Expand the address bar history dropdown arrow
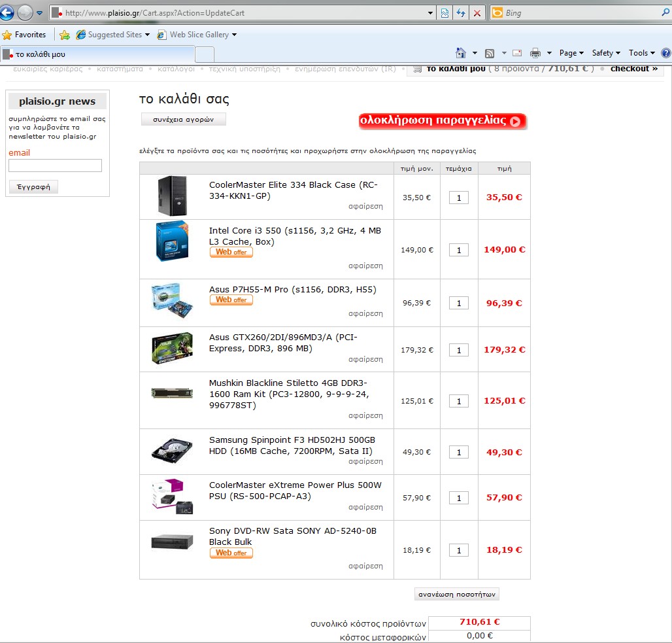The width and height of the screenshot is (672, 643). (430, 13)
